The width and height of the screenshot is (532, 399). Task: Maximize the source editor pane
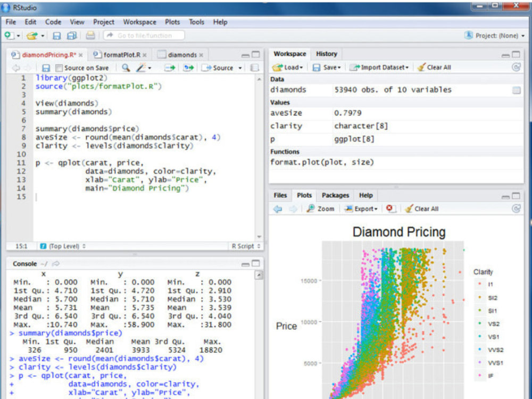256,54
